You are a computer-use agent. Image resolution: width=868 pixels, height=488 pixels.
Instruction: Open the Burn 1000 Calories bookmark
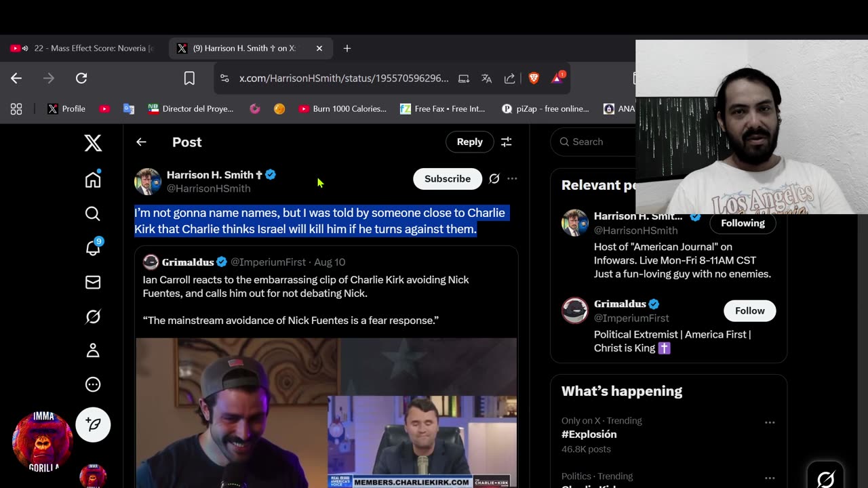[342, 109]
